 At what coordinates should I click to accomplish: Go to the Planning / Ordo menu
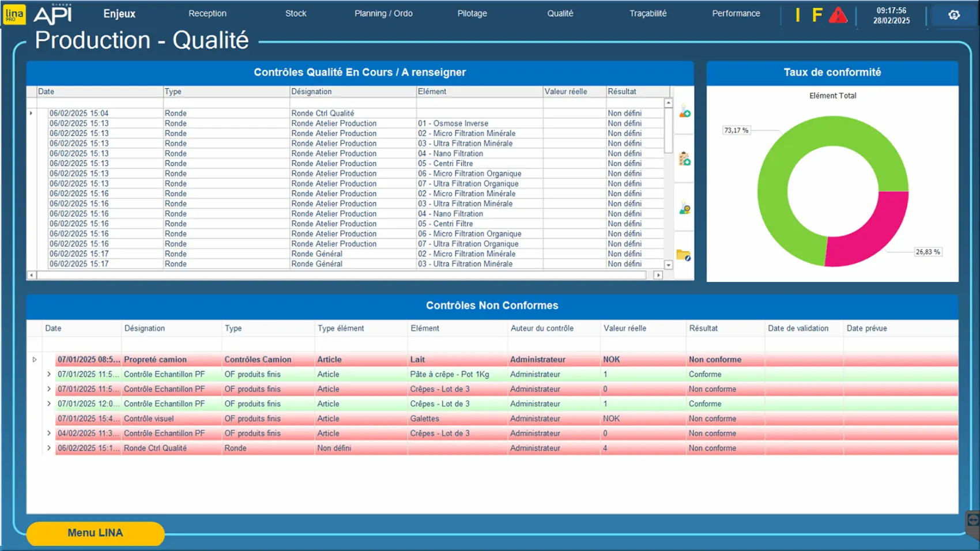pos(383,13)
